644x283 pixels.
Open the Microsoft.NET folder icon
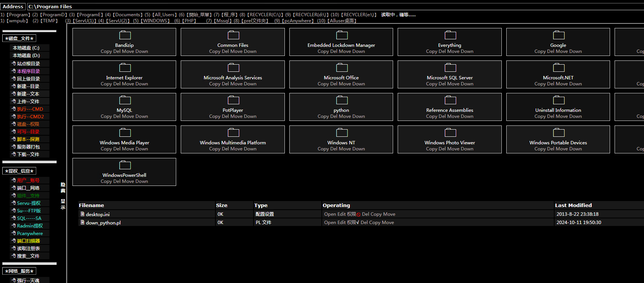559,68
